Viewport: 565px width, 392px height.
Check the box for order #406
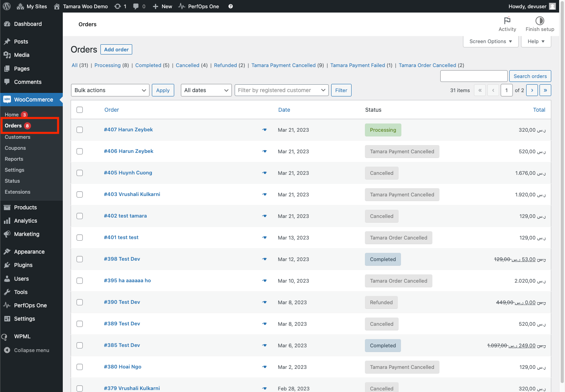coord(80,151)
